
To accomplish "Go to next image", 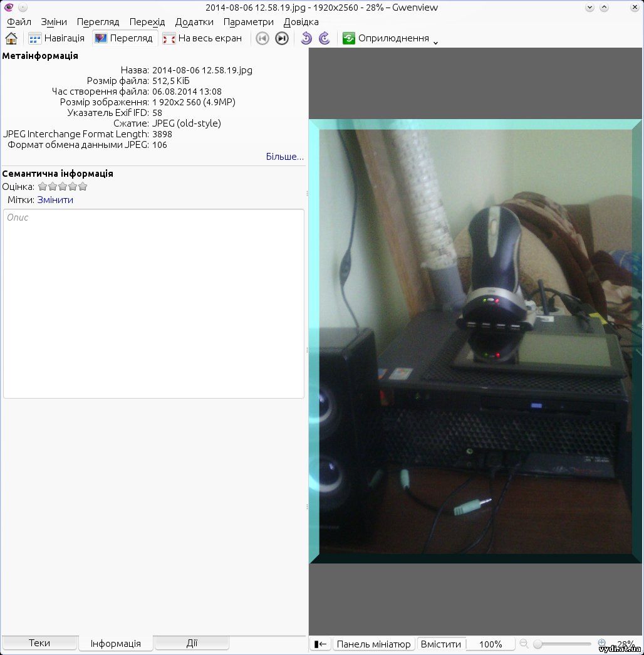I will click(x=282, y=38).
